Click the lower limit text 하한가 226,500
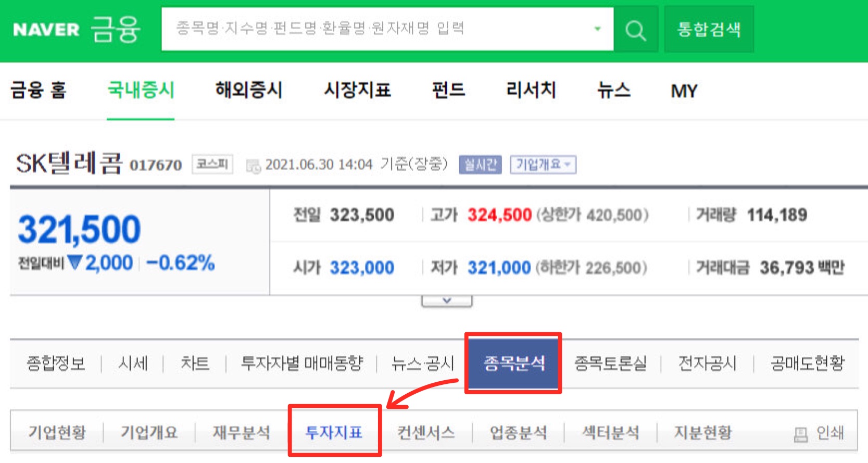This screenshot has width=868, height=463. [x=592, y=268]
